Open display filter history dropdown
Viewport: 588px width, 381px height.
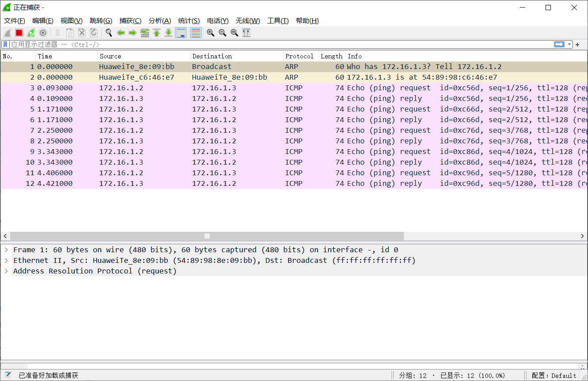click(x=570, y=45)
